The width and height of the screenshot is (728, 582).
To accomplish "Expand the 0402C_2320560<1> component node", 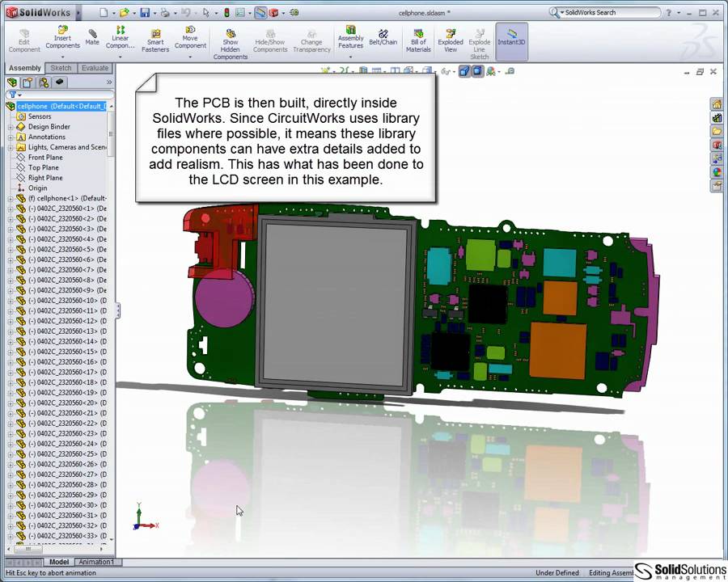I will click(x=11, y=209).
